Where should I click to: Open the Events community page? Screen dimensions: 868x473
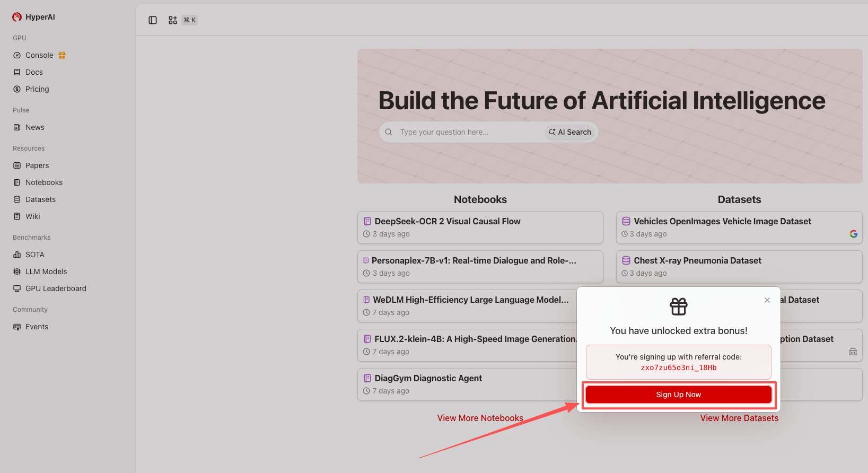37,327
